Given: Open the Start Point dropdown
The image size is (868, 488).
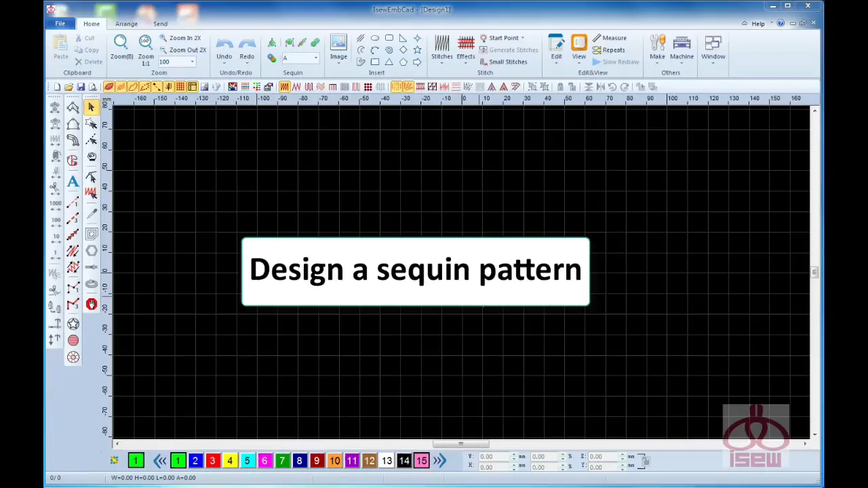Looking at the screenshot, I should click(522, 38).
